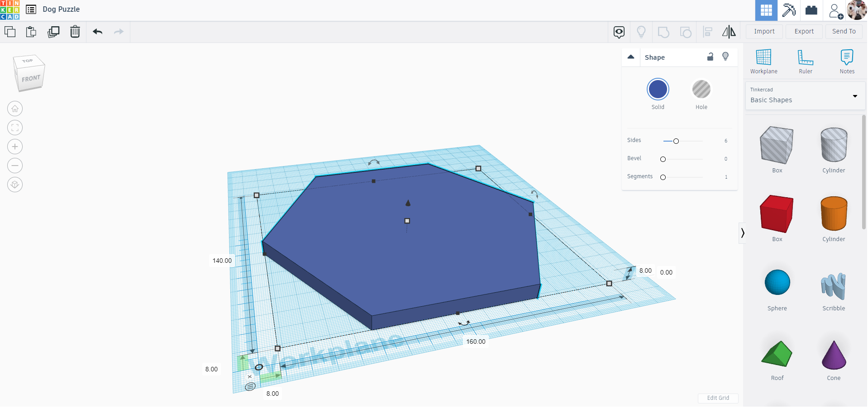Edit the 140.00 length dimension

click(x=222, y=261)
